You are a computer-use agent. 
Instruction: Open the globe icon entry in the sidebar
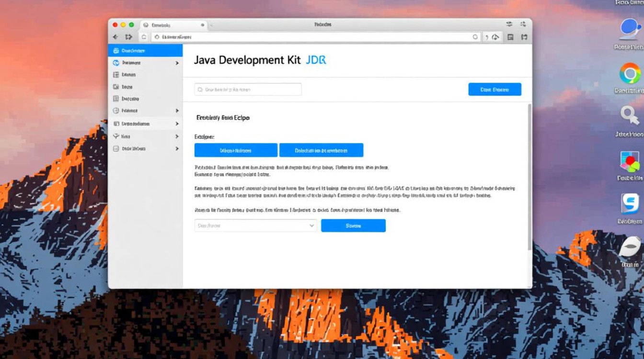(x=116, y=111)
